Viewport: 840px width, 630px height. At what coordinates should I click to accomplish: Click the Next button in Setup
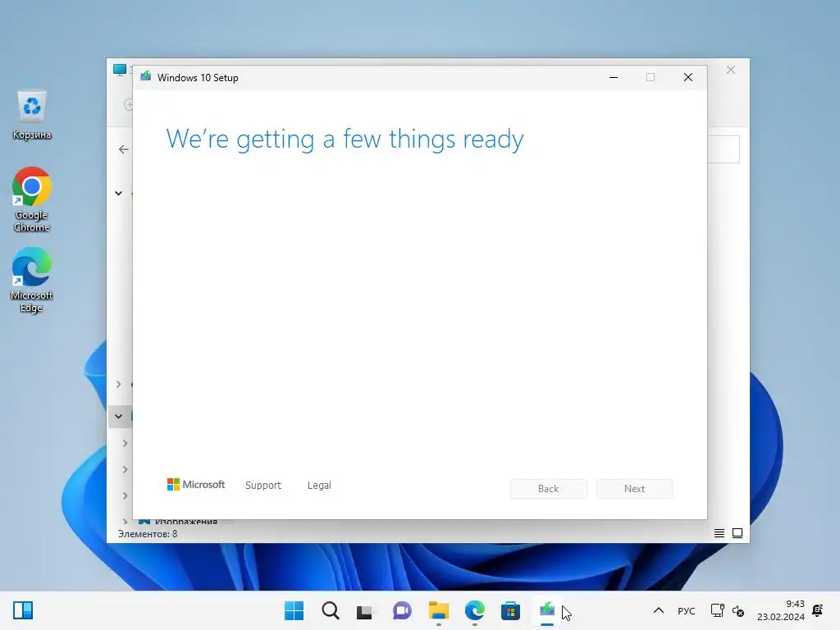click(x=634, y=489)
